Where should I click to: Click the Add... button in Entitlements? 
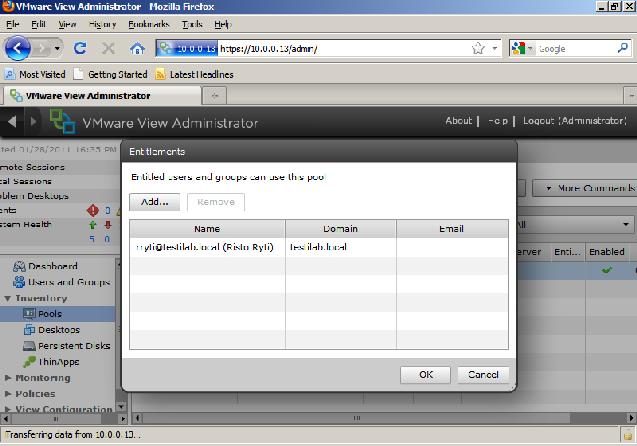tap(154, 202)
